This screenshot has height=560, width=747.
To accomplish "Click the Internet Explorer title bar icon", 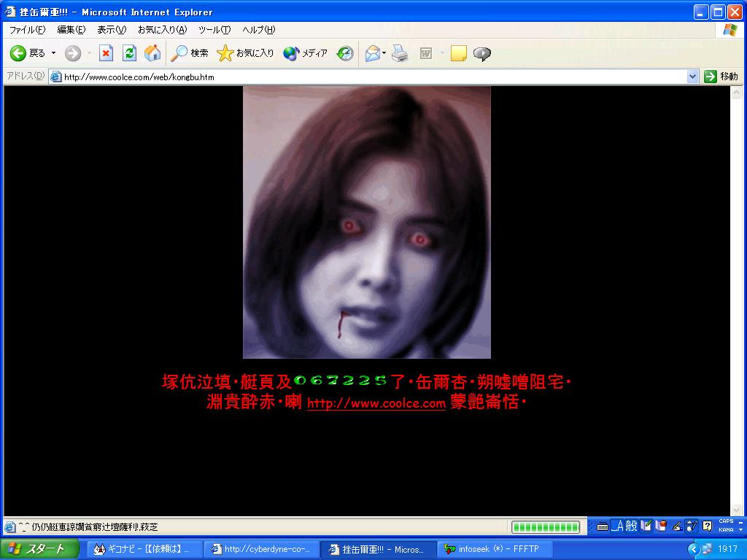I will click(10, 12).
